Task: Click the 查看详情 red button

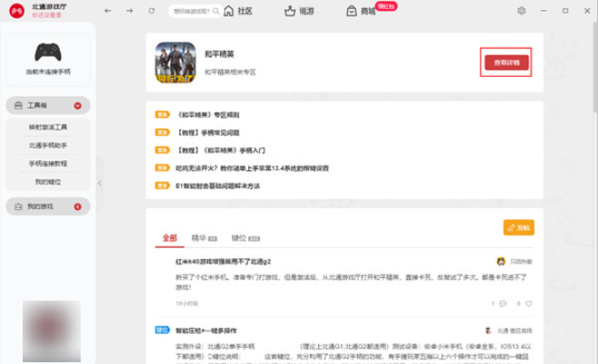Action: [x=506, y=62]
